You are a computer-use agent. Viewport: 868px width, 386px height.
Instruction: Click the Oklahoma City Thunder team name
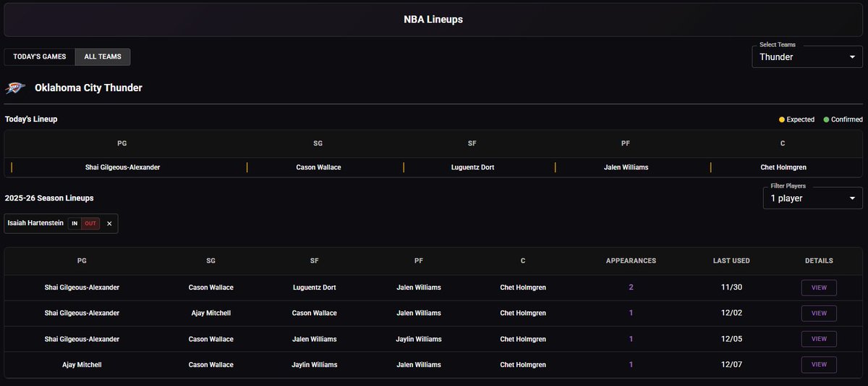point(88,88)
